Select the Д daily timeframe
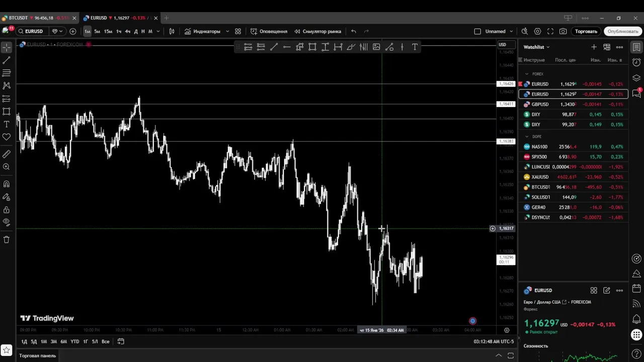644x362 pixels. [x=136, y=31]
